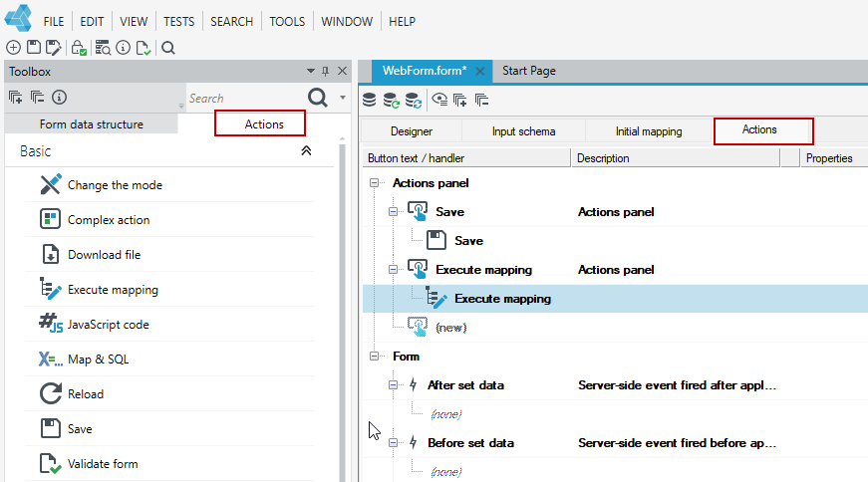Open the Toolbox panel options dropdown arrow
The image size is (868, 482).
click(x=311, y=71)
